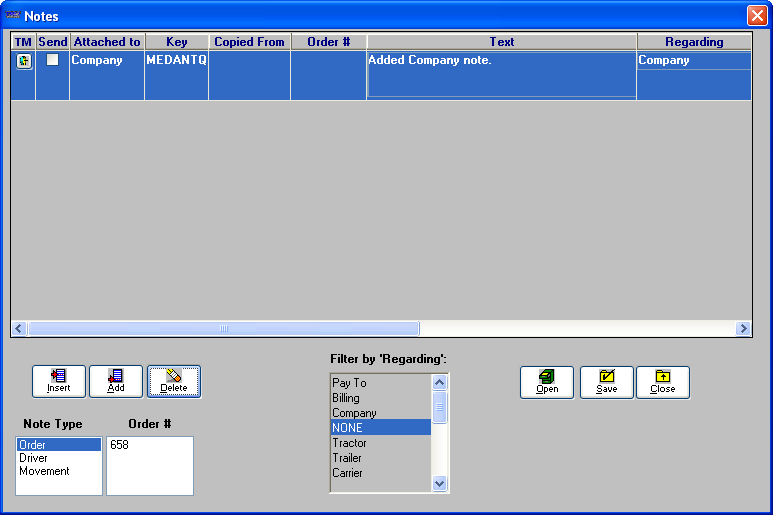Click the Insert note button

coord(59,381)
